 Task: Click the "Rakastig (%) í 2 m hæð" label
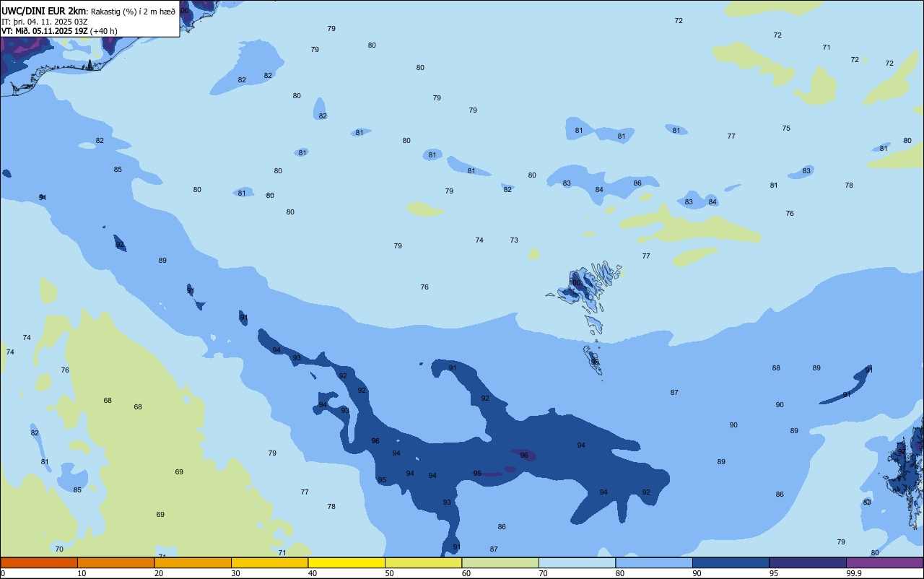(133, 12)
